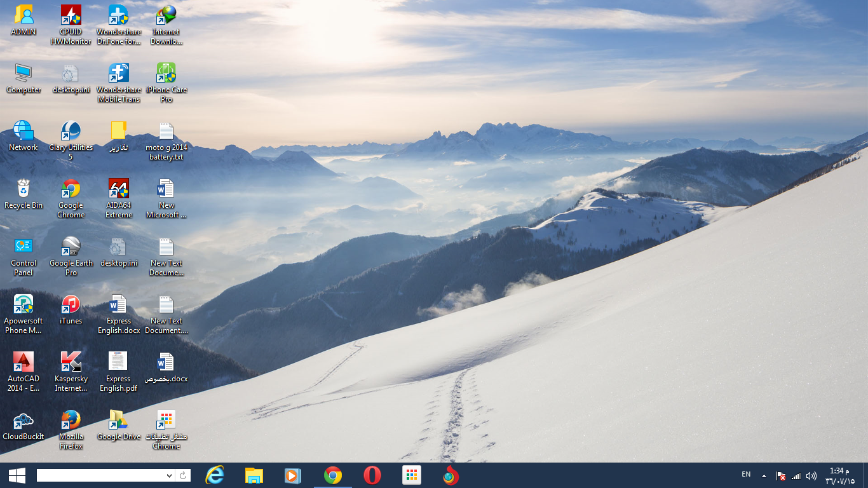
Task: Show hidden system tray icons
Action: point(764,475)
